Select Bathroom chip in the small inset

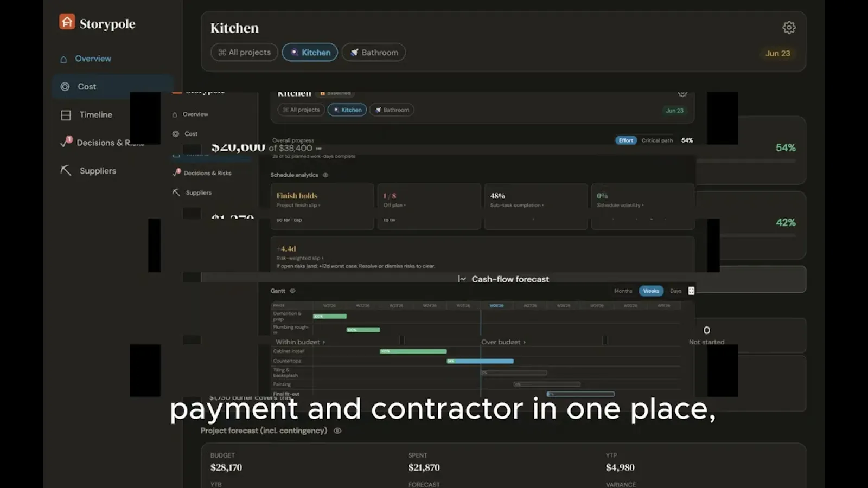coord(392,110)
